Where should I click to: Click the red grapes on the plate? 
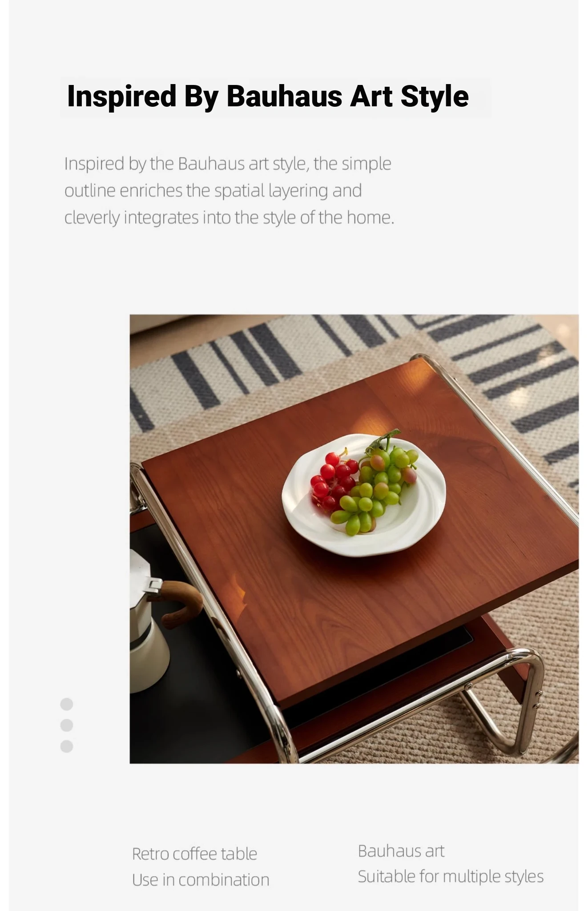pyautogui.click(x=334, y=480)
